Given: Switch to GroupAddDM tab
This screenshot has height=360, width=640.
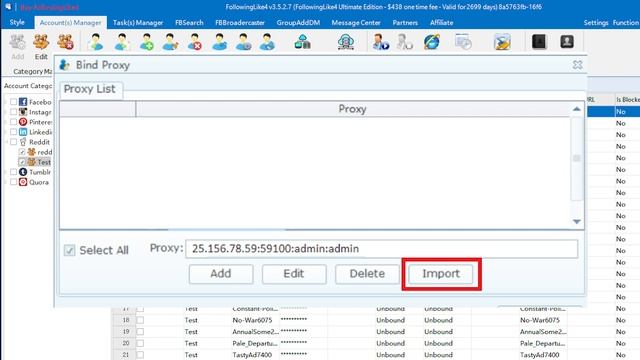Looking at the screenshot, I should [298, 23].
